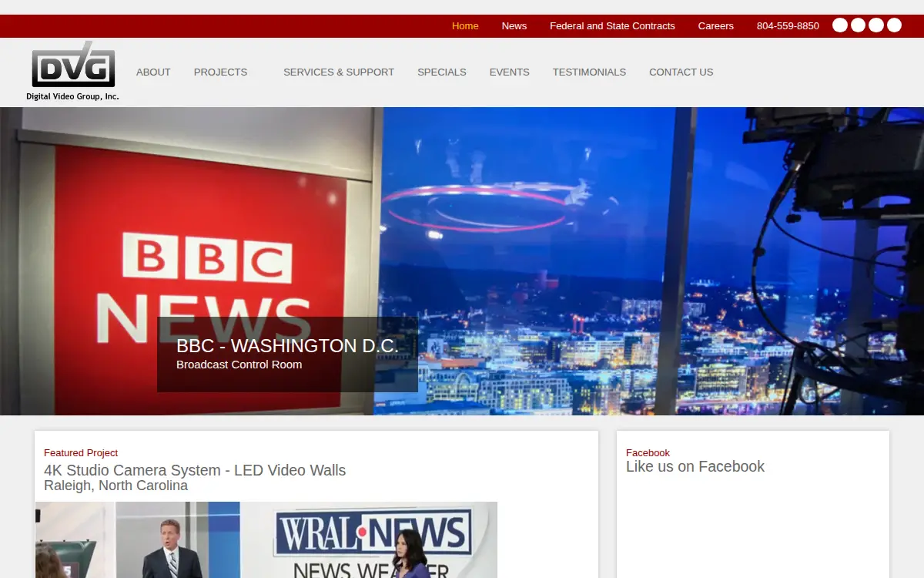Click Raleigh, North Carolina text
The width and height of the screenshot is (924, 578).
coord(115,486)
